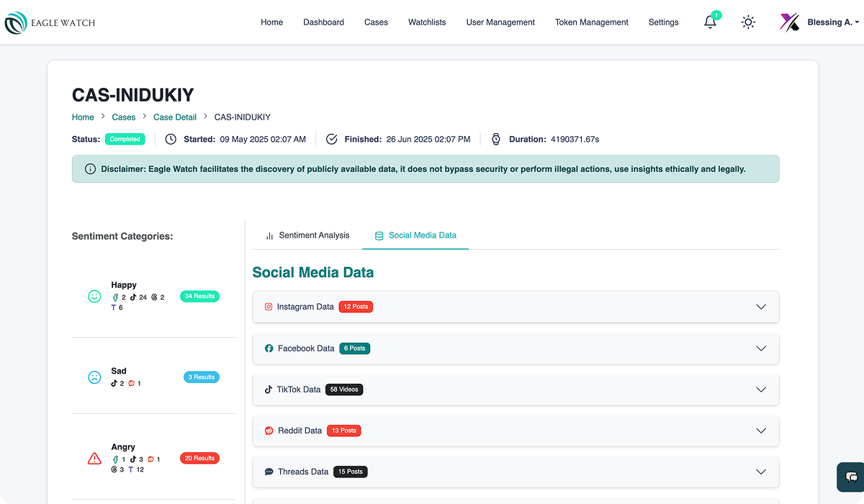Click the Sad face icon
Screen dimensions: 864x504
point(94,377)
